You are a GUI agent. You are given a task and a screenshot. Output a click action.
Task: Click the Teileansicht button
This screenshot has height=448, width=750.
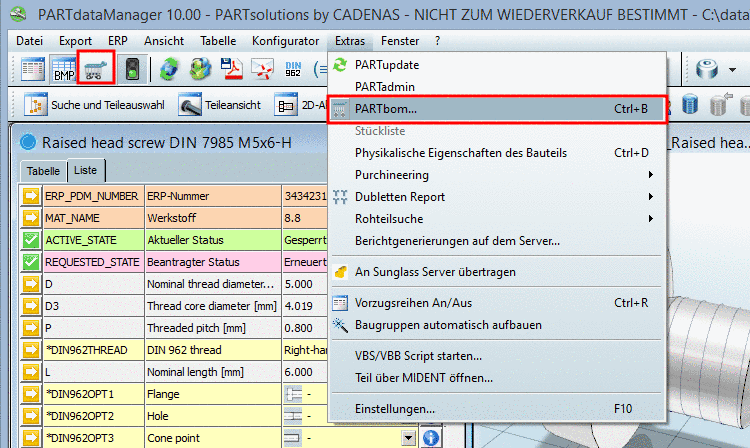click(220, 105)
